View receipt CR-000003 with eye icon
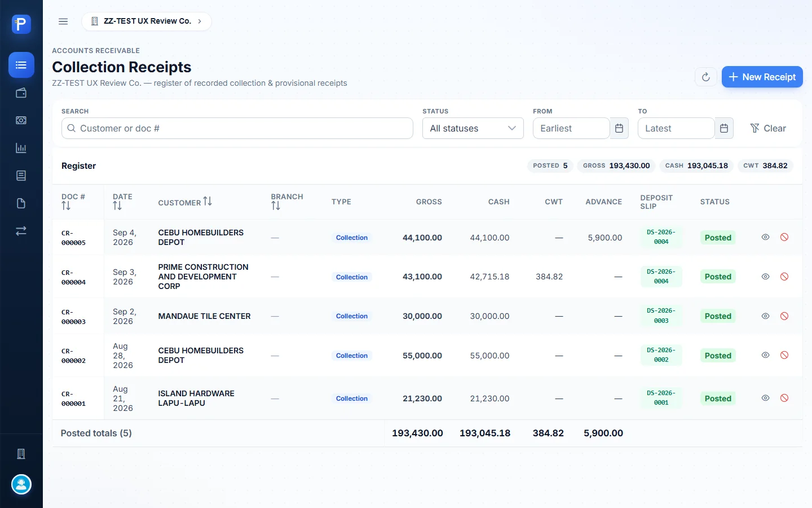The height and width of the screenshot is (508, 812). coord(765,316)
